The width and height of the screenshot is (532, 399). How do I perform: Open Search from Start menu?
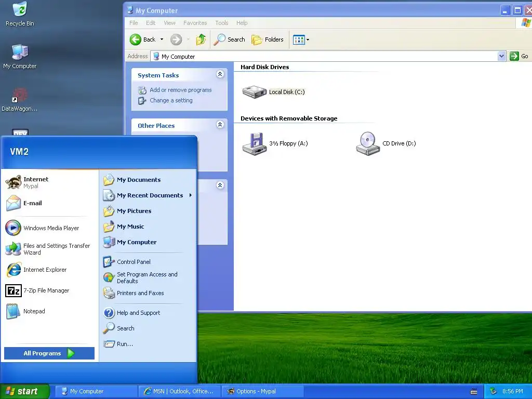click(x=148, y=328)
